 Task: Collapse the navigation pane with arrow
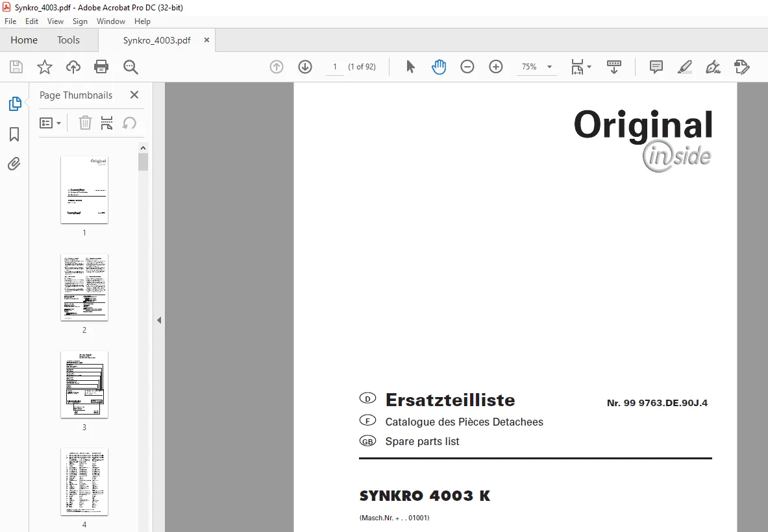pyautogui.click(x=159, y=320)
